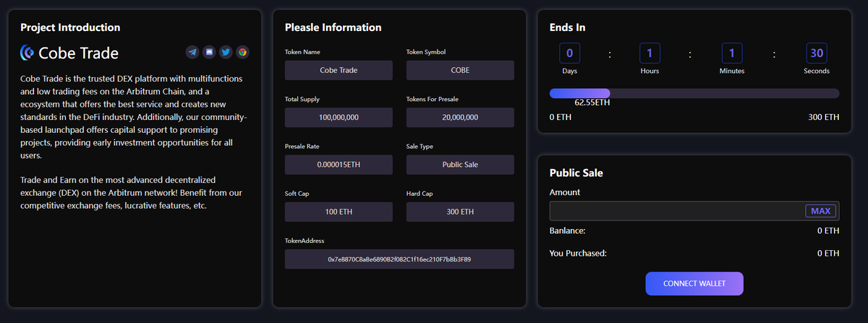Click the Token Name value Cobe Trade
The width and height of the screenshot is (868, 323).
[339, 70]
